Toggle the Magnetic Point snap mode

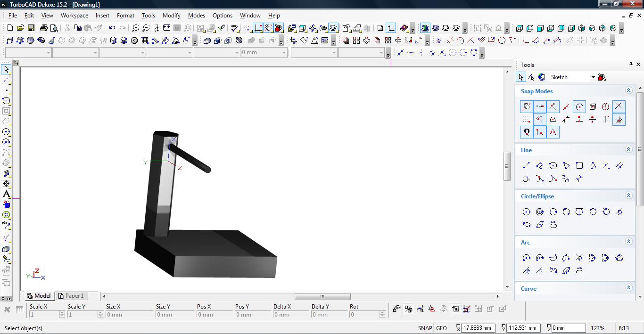tap(526, 132)
